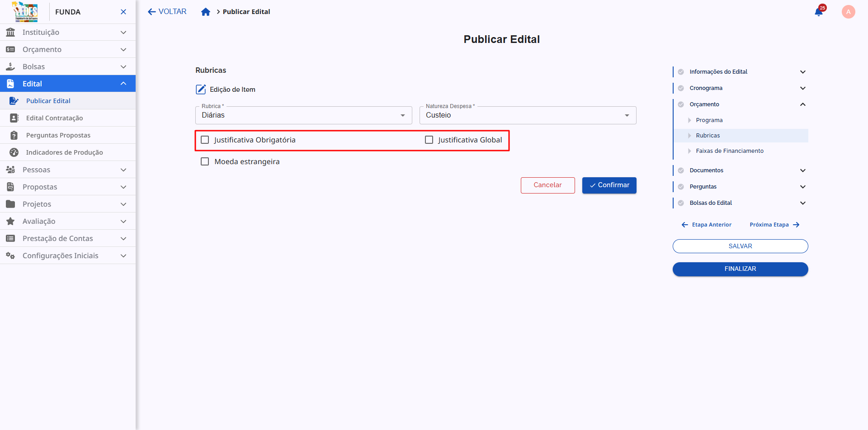Enable the Justificativa Obrigatória checkbox

pos(205,140)
